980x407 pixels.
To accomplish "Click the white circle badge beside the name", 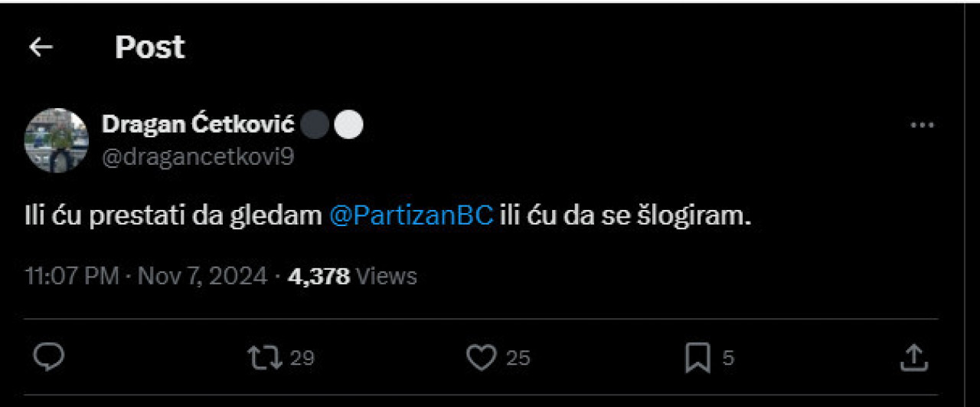I will 348,125.
